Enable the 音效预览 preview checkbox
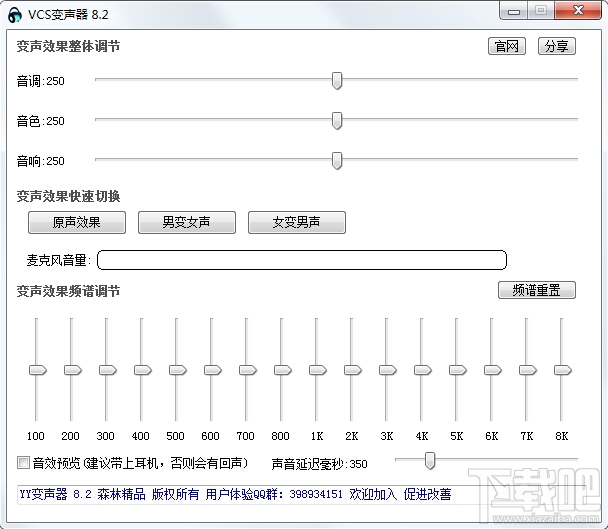Screen dimensions: 608x529 pos(23,462)
